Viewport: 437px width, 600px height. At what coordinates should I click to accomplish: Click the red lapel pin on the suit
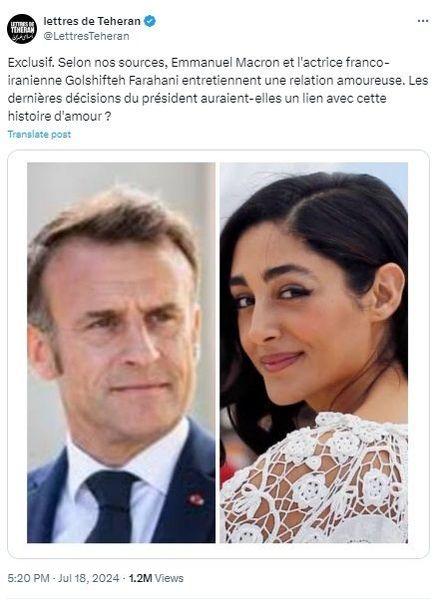coord(196,499)
